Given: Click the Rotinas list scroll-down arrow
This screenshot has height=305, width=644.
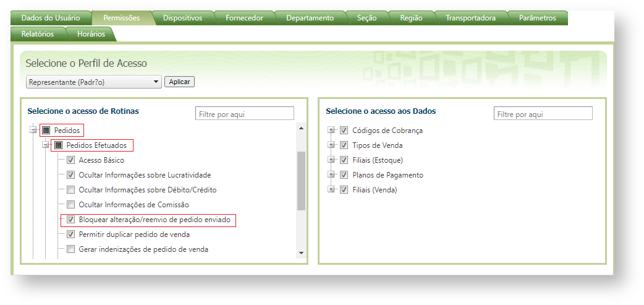Looking at the screenshot, I should [301, 253].
